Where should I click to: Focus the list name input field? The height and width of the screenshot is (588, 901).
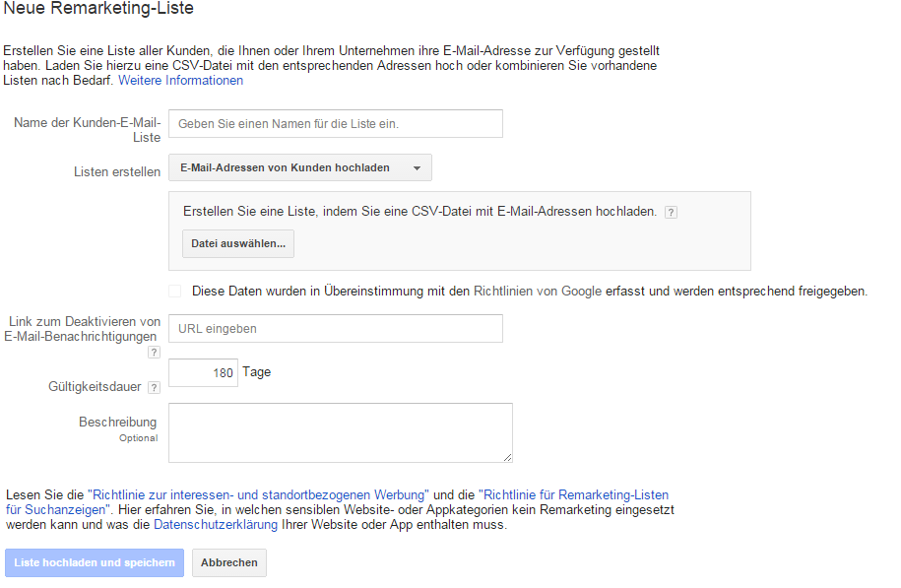[336, 123]
